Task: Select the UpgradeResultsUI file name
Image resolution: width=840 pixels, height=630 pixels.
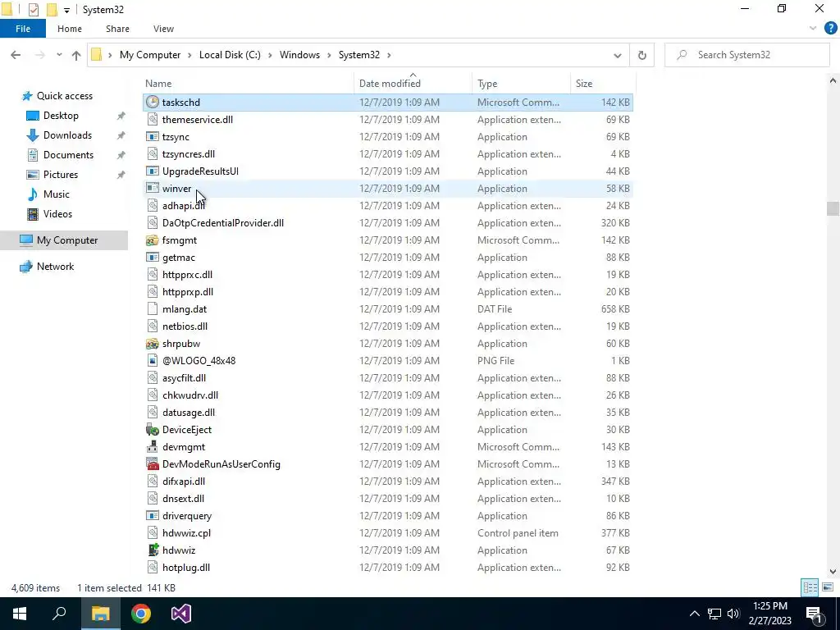Action: pyautogui.click(x=200, y=171)
